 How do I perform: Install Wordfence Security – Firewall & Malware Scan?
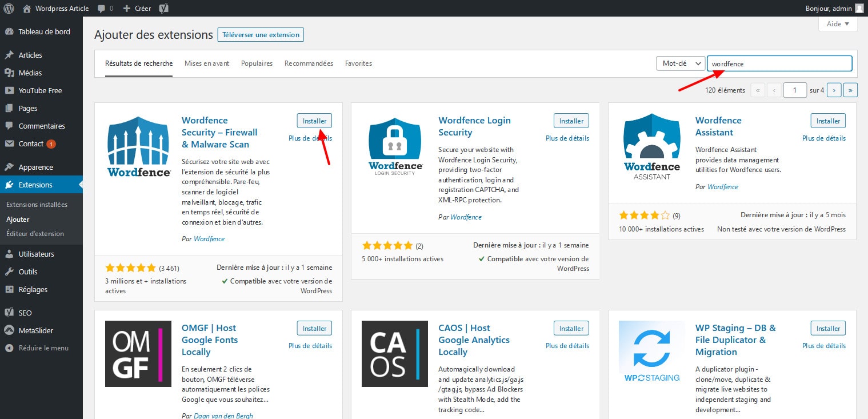tap(314, 121)
